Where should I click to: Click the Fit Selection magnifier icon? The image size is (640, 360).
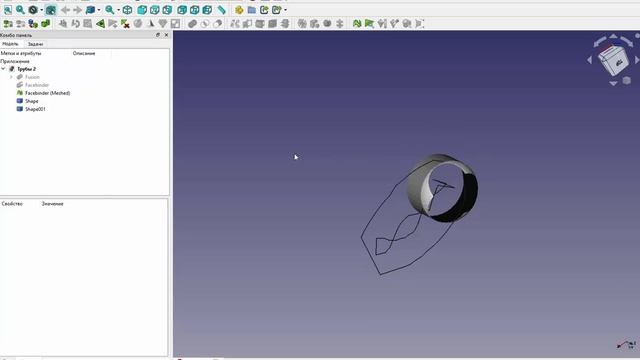(x=20, y=10)
